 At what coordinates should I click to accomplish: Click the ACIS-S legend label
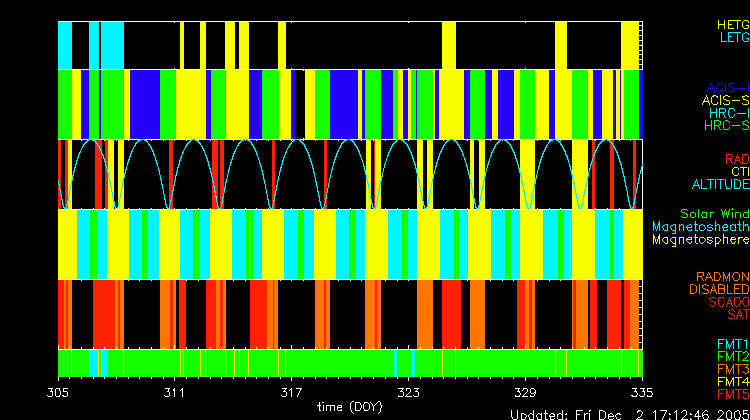click(x=725, y=100)
